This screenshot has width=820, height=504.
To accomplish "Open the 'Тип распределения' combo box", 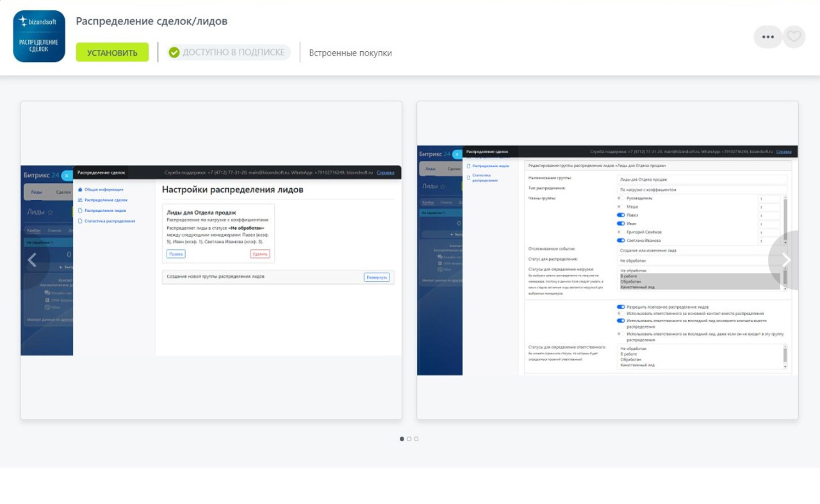I will 701,190.
